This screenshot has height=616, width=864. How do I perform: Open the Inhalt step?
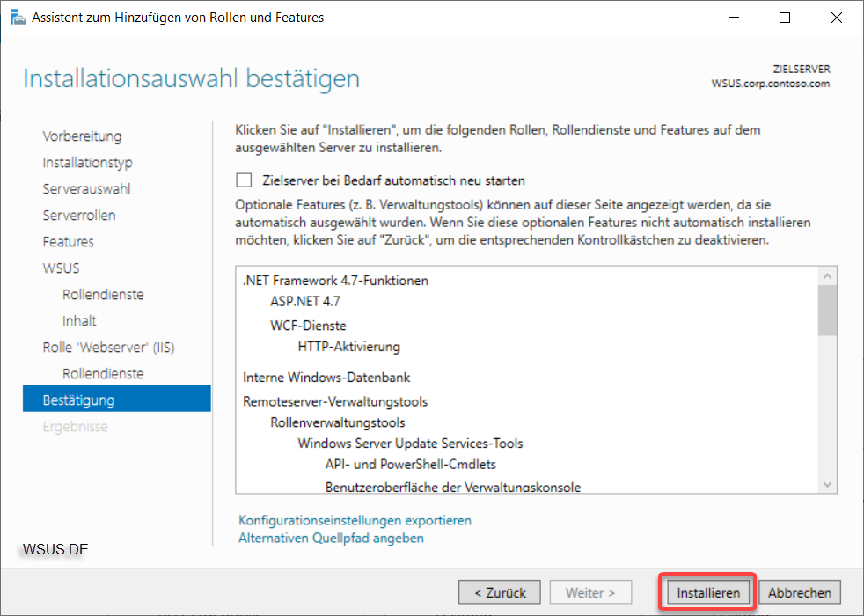[79, 321]
